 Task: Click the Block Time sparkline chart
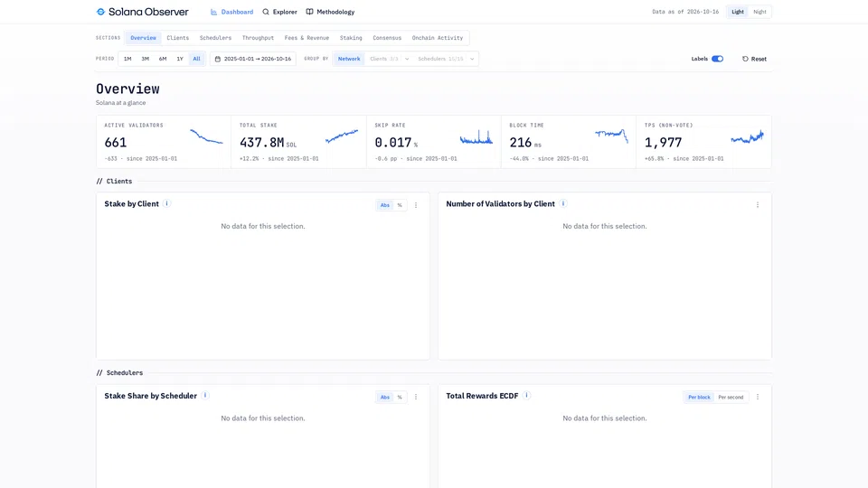click(611, 136)
